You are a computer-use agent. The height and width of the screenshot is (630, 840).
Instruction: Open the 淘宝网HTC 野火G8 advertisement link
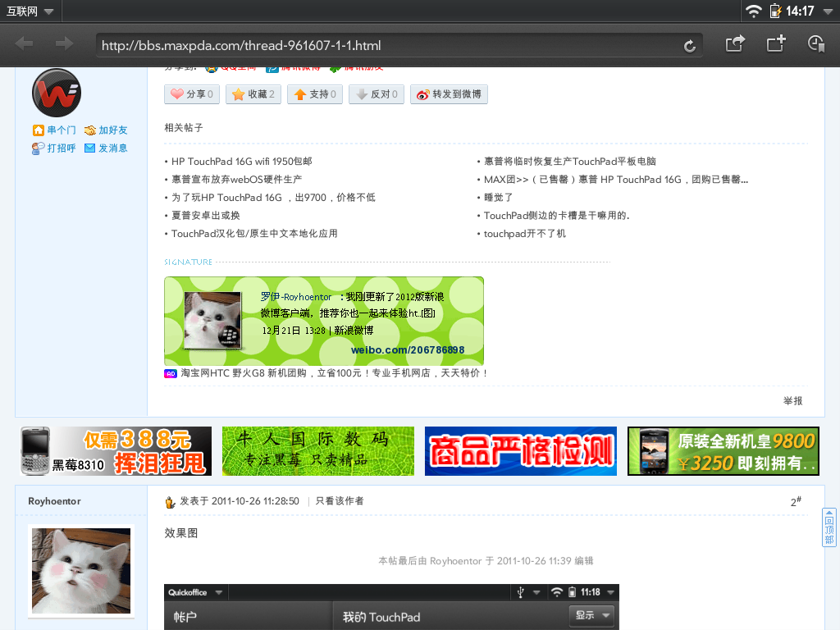click(335, 373)
